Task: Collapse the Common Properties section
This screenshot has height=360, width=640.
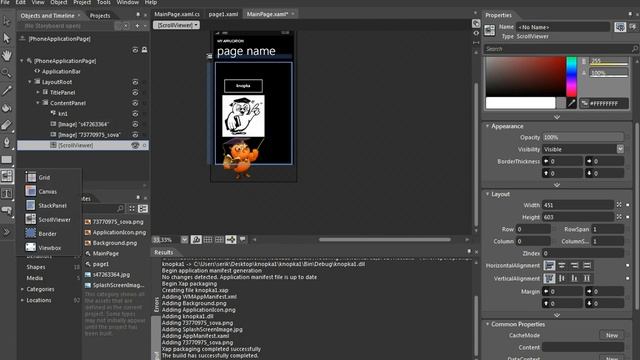Action: point(487,324)
